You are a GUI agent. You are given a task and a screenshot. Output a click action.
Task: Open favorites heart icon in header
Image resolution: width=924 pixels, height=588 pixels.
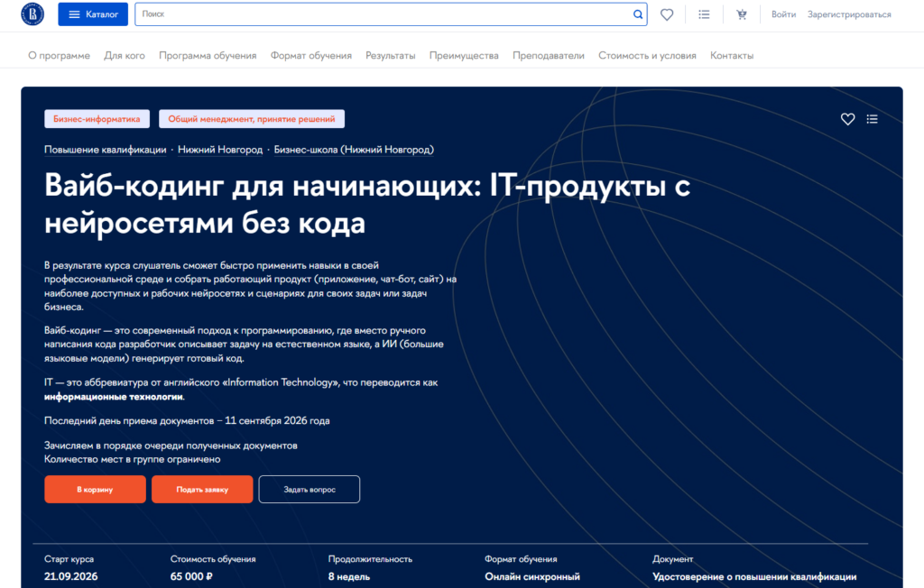pos(667,14)
